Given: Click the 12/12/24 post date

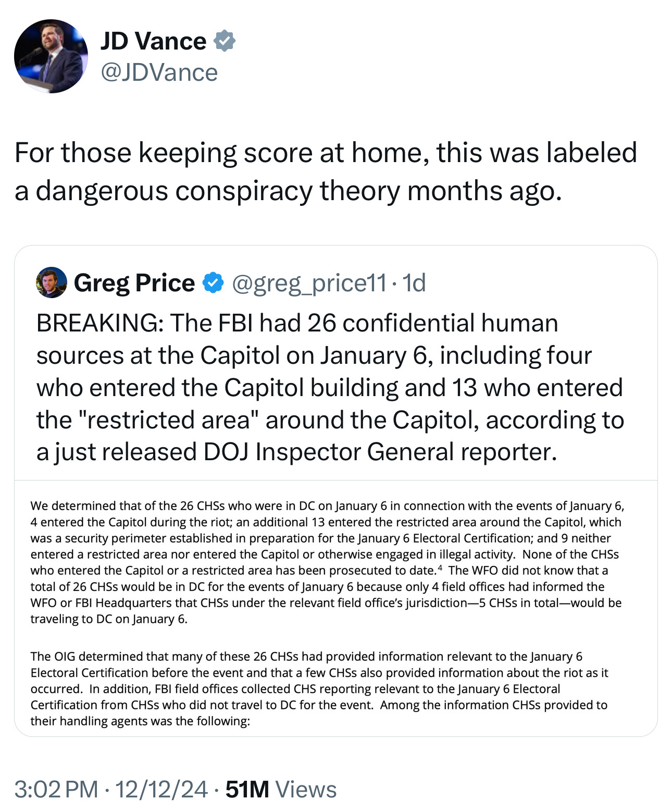Looking at the screenshot, I should pyautogui.click(x=161, y=789).
